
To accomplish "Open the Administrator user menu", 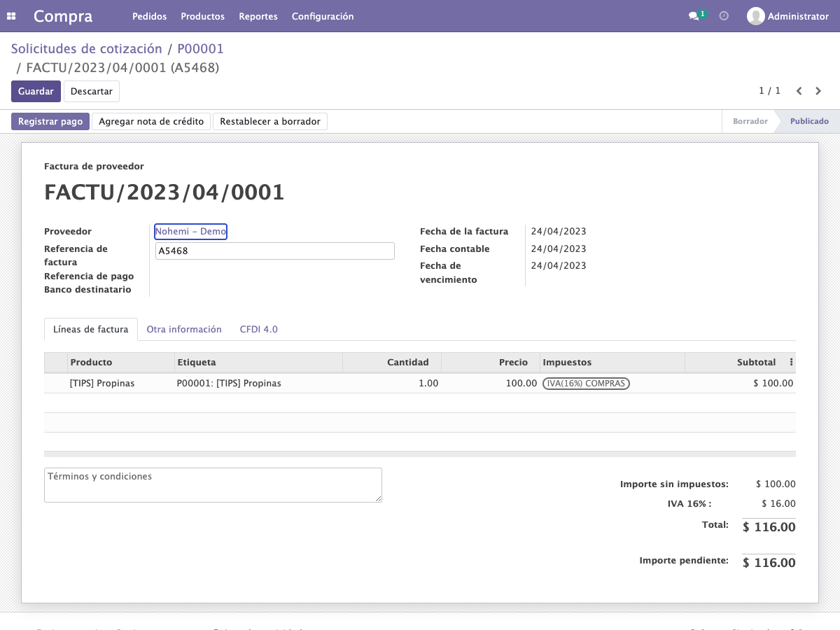I will tap(787, 16).
